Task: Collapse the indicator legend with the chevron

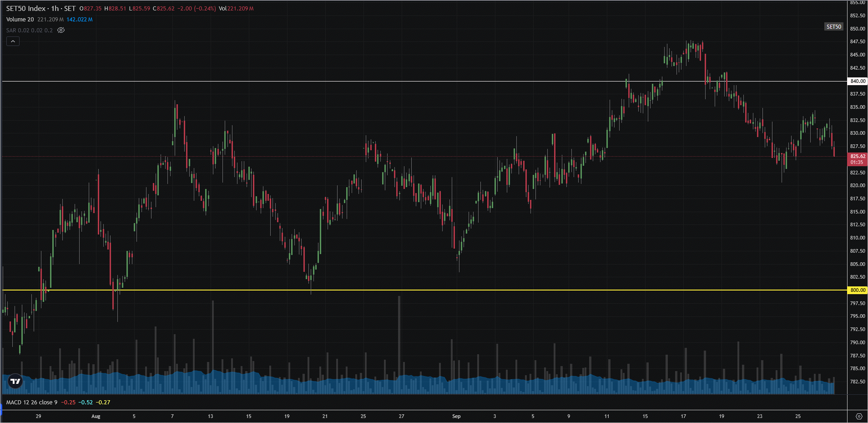Action: pyautogui.click(x=13, y=41)
